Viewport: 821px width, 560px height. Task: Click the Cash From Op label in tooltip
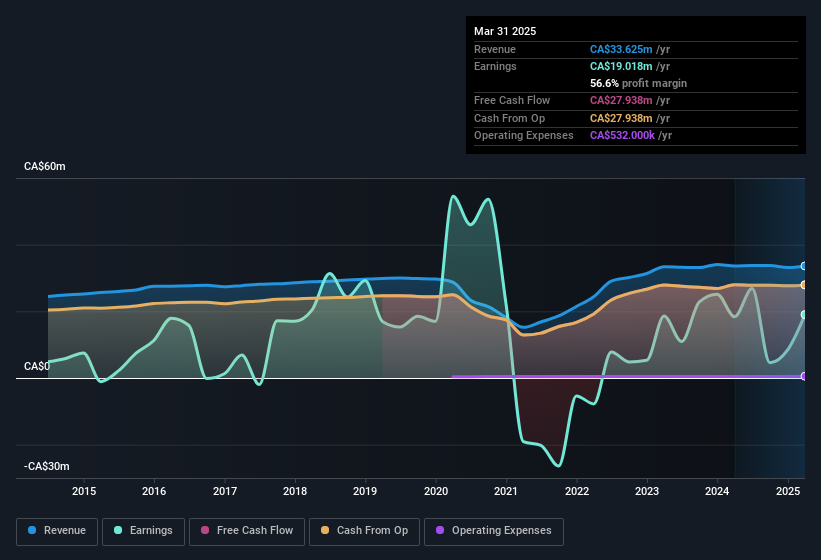tap(509, 118)
